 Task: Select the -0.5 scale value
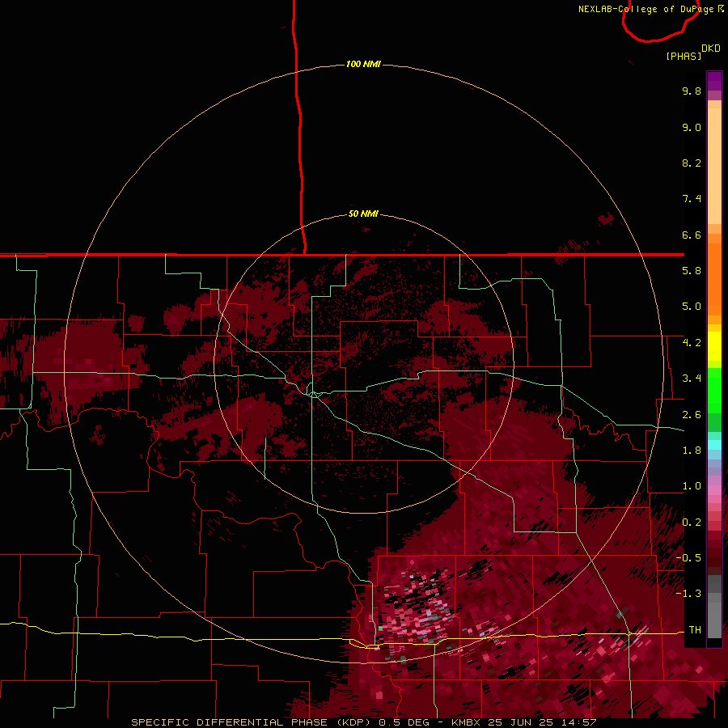point(688,558)
